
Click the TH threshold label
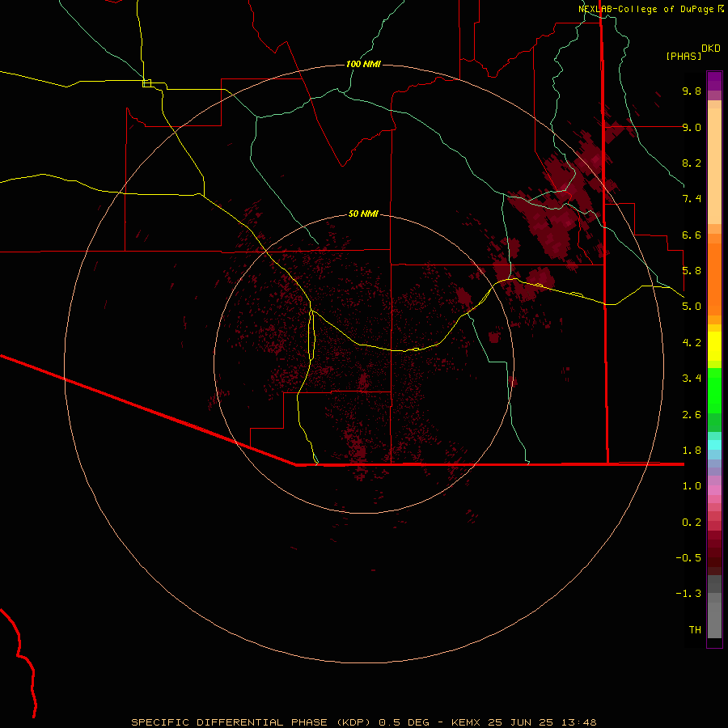[695, 630]
